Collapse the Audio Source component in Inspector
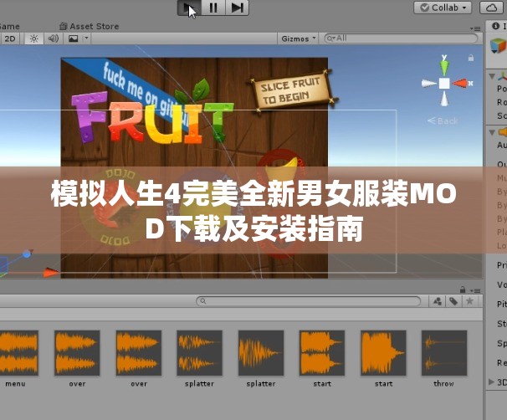The image size is (507, 420). 492,132
